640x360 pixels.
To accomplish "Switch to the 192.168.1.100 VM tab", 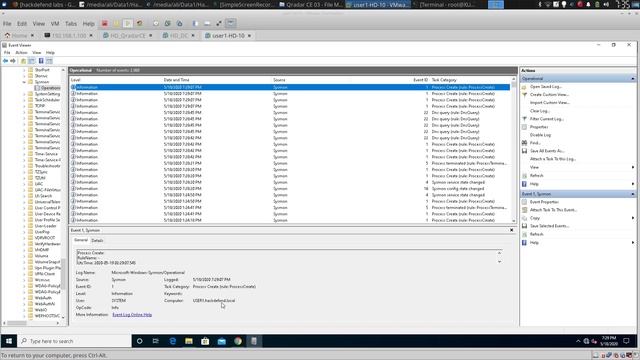I will 69,36.
